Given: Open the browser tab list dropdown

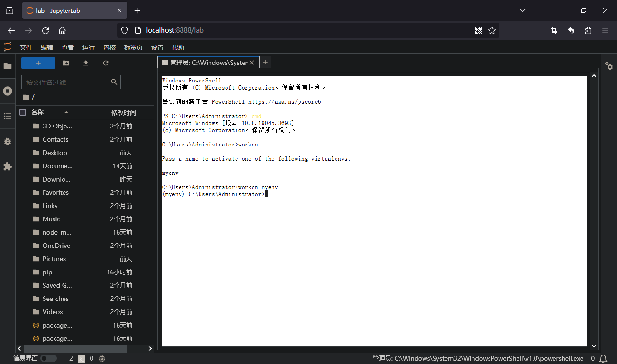Looking at the screenshot, I should click(x=523, y=10).
